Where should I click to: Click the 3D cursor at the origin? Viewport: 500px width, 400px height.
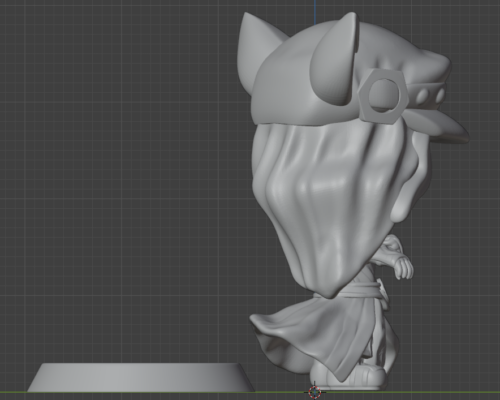[314, 392]
